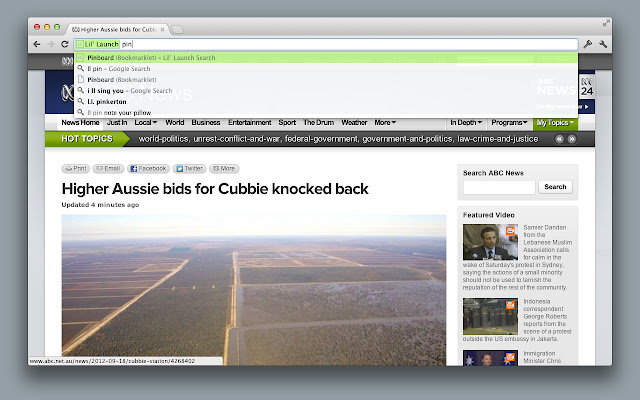The width and height of the screenshot is (640, 400).
Task: Click the browser forward arrow
Action: 51,44
